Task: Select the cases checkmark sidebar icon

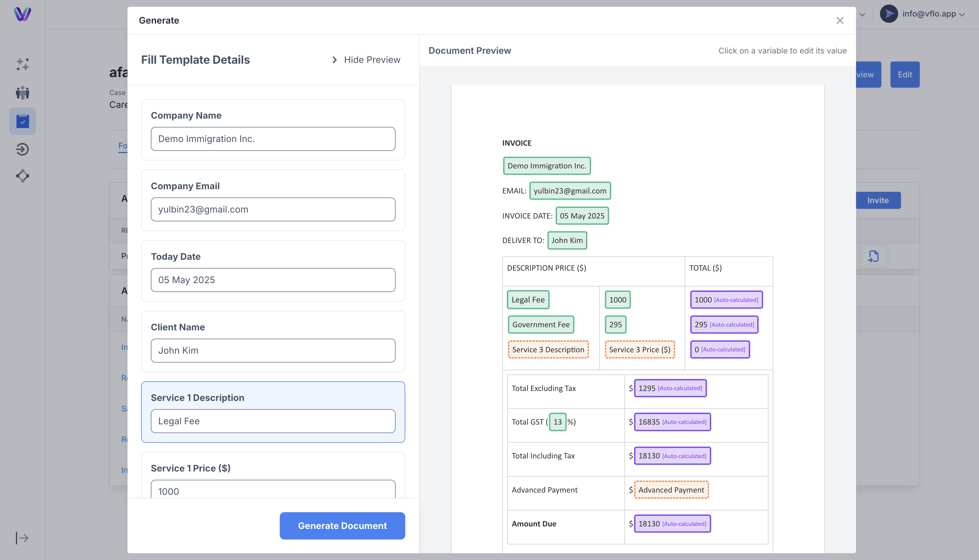Action: tap(22, 121)
